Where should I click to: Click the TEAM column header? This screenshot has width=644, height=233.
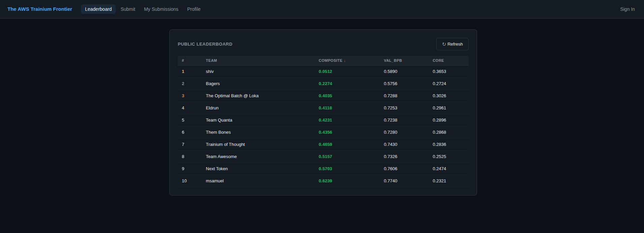tap(212, 60)
